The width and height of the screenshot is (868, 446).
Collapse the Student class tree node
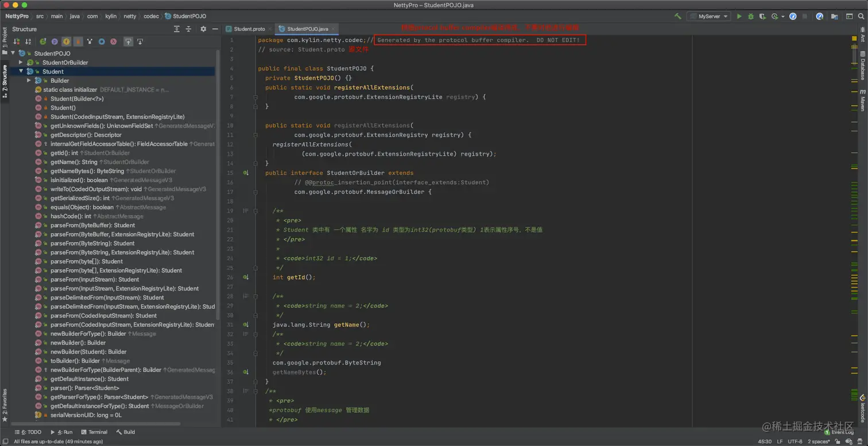21,71
